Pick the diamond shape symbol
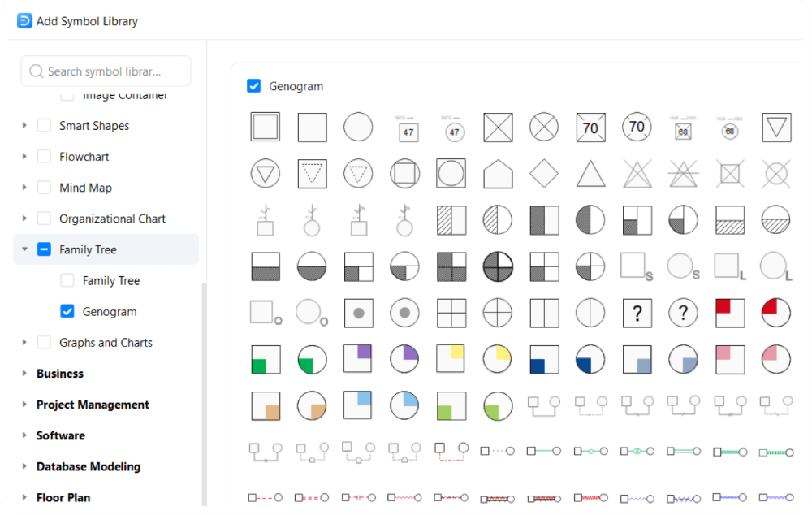Viewport: 812px width, 515px height. tap(544, 174)
